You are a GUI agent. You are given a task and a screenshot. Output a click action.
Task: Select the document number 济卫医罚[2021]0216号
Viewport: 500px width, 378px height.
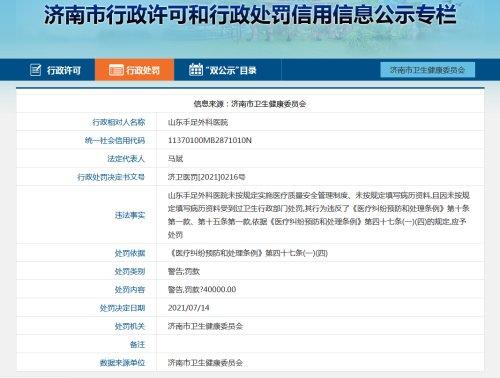tap(206, 177)
